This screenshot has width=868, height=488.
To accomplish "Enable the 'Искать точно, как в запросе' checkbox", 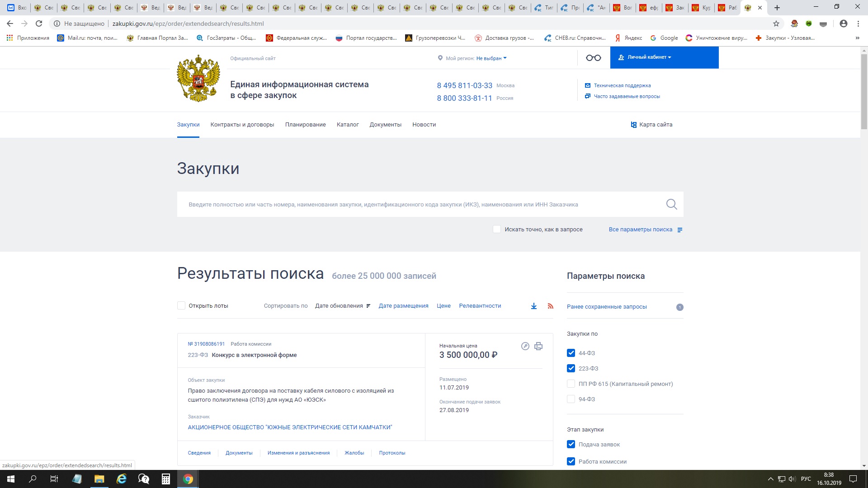I will tap(497, 230).
